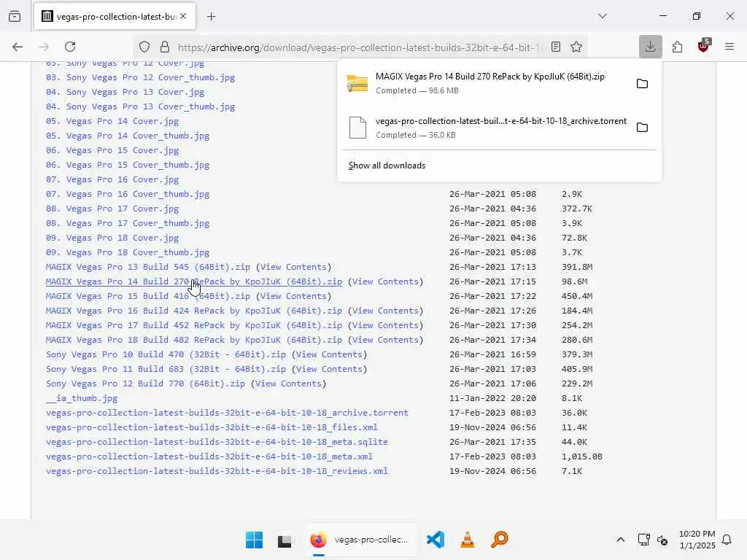Download Sony Vegas Pro 12 Build 770 zip
The width and height of the screenshot is (747, 560).
145,384
